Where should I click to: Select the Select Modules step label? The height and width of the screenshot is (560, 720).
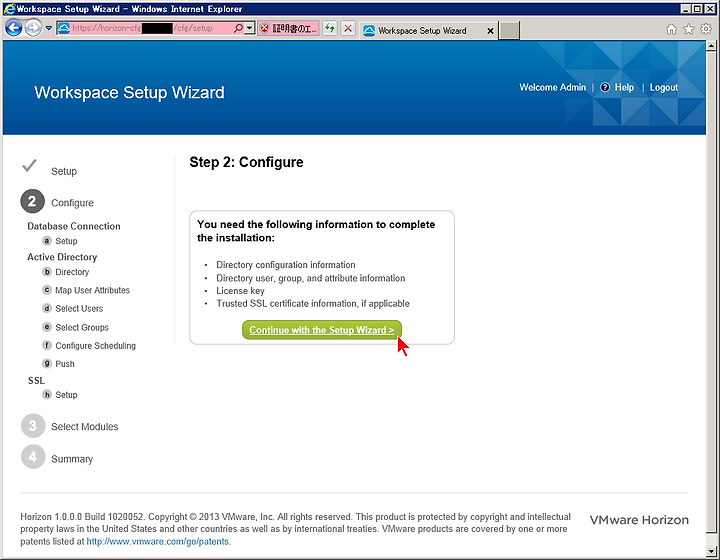pyautogui.click(x=84, y=427)
